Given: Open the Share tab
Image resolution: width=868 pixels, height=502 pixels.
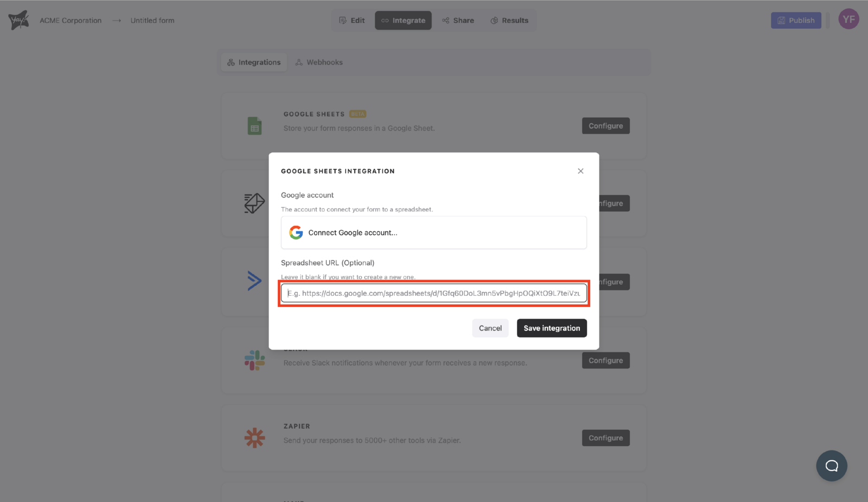Looking at the screenshot, I should (x=458, y=21).
